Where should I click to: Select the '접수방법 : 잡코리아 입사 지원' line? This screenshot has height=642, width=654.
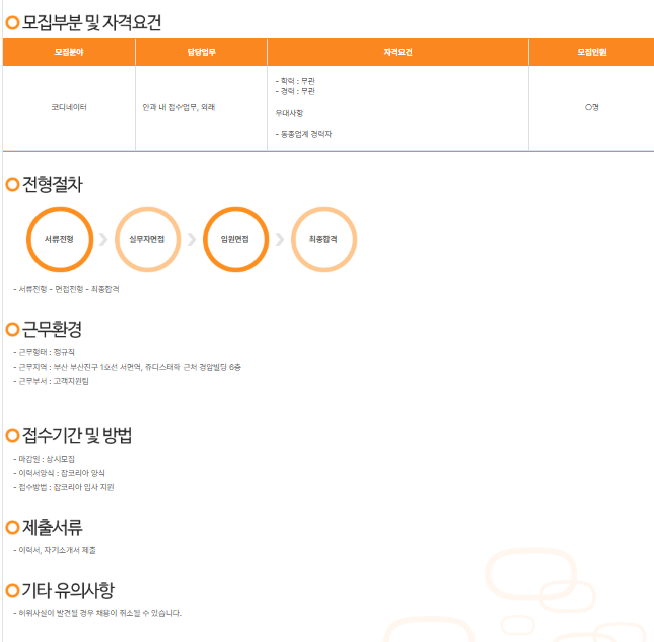63,487
